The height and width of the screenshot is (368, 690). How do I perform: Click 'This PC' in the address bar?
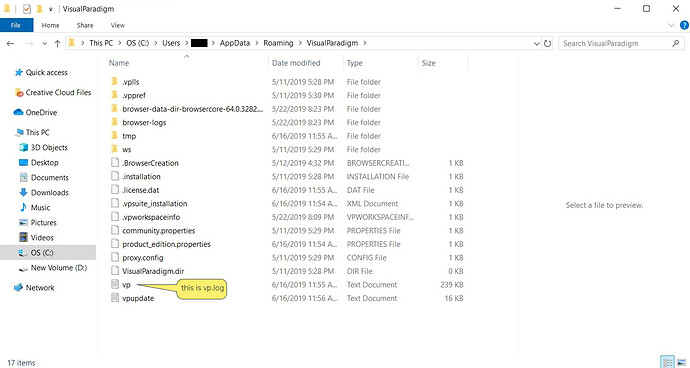point(101,43)
